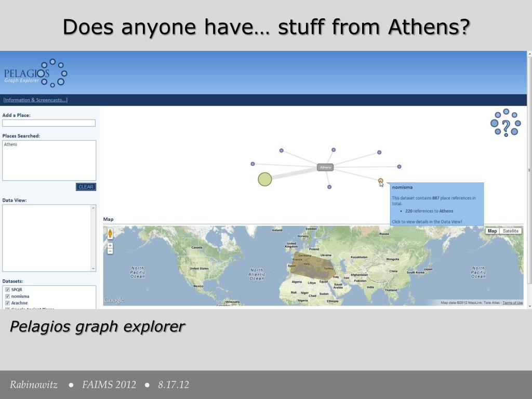The image size is (532, 399).
Task: Click the Mongolia label on the map
Action: tap(393, 259)
